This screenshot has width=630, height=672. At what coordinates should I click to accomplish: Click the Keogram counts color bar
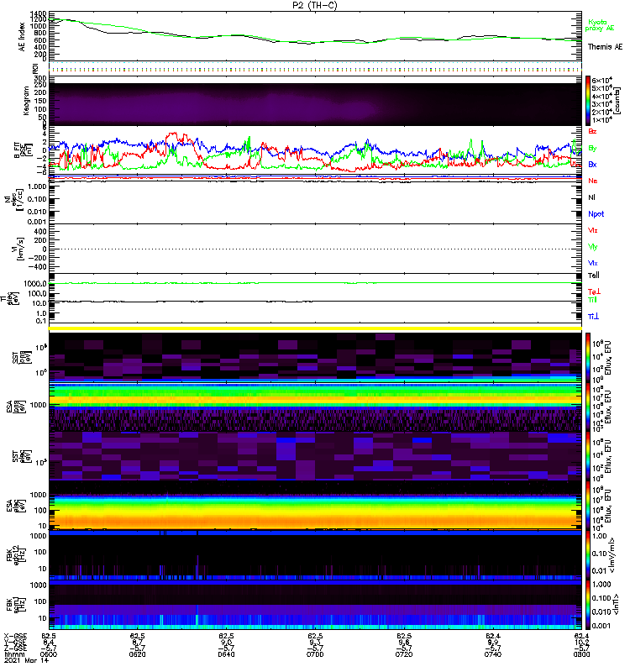click(588, 101)
